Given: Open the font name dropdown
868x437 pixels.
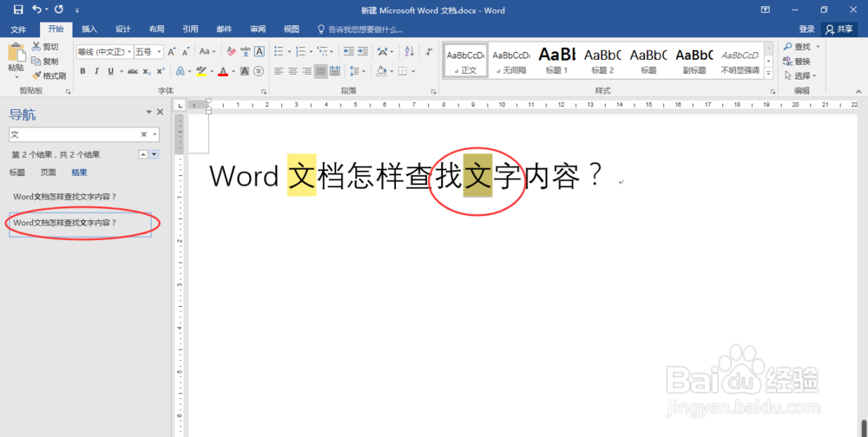Looking at the screenshot, I should click(129, 51).
